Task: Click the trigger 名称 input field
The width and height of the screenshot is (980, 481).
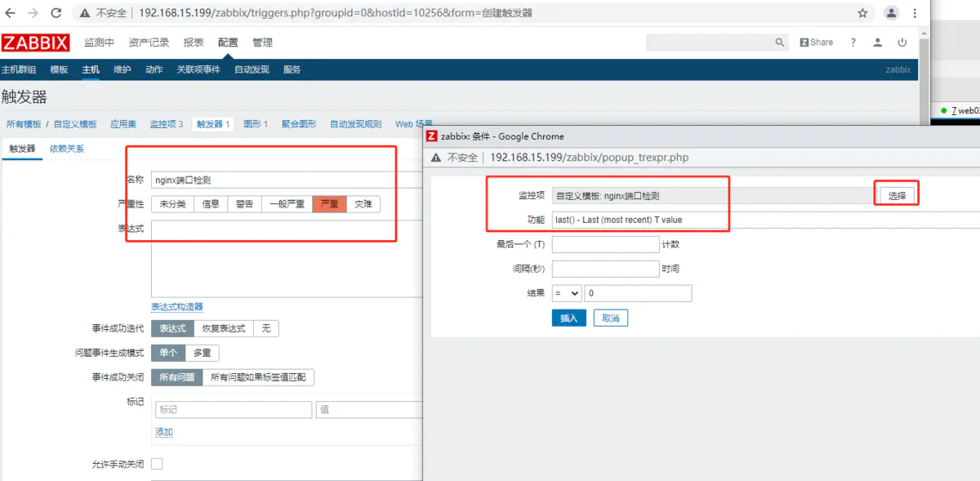Action: point(287,180)
